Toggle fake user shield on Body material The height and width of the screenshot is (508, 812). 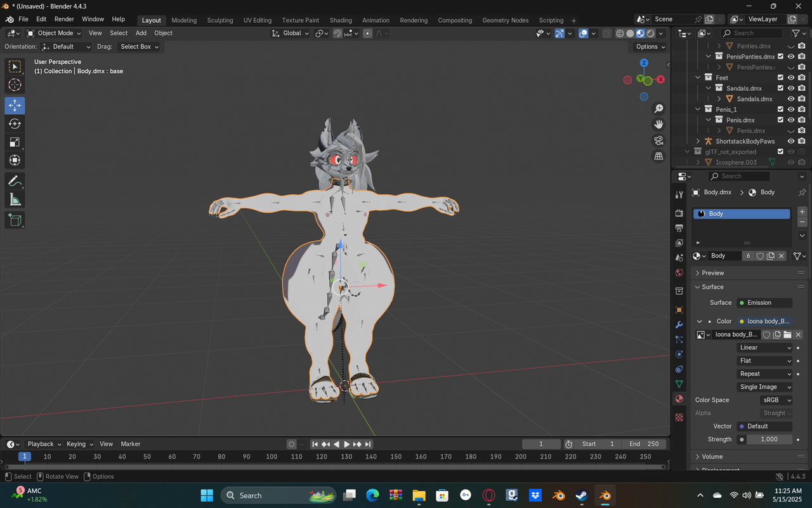pyautogui.click(x=759, y=256)
